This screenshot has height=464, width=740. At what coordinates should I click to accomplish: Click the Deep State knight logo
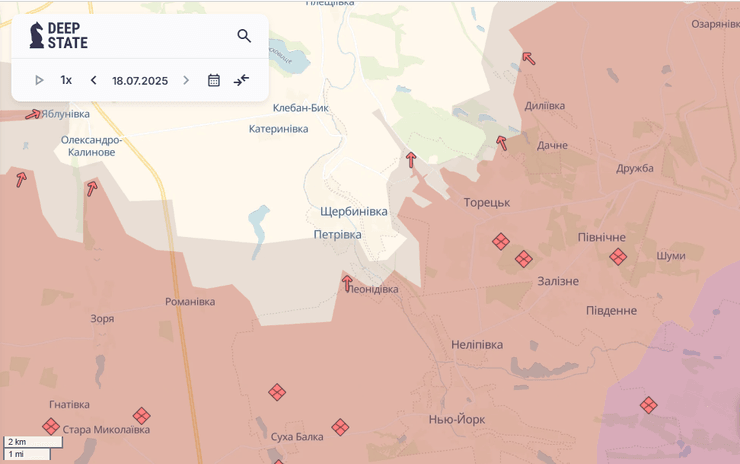tap(36, 35)
